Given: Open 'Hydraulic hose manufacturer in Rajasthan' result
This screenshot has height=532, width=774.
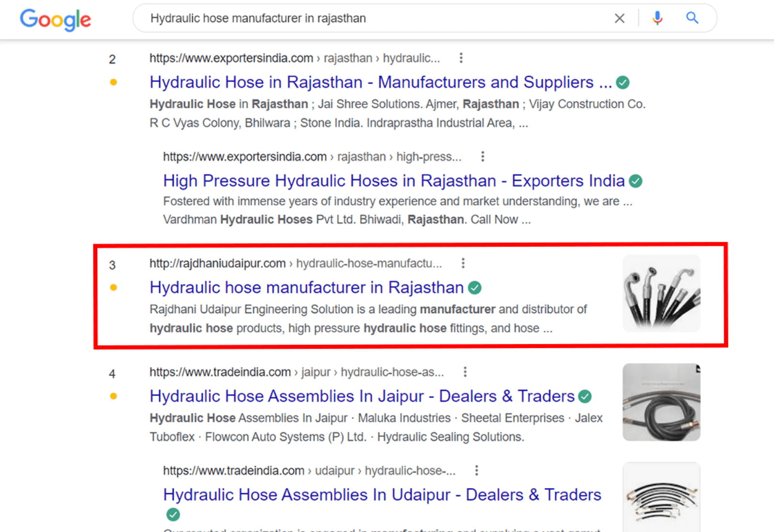Looking at the screenshot, I should pos(306,288).
